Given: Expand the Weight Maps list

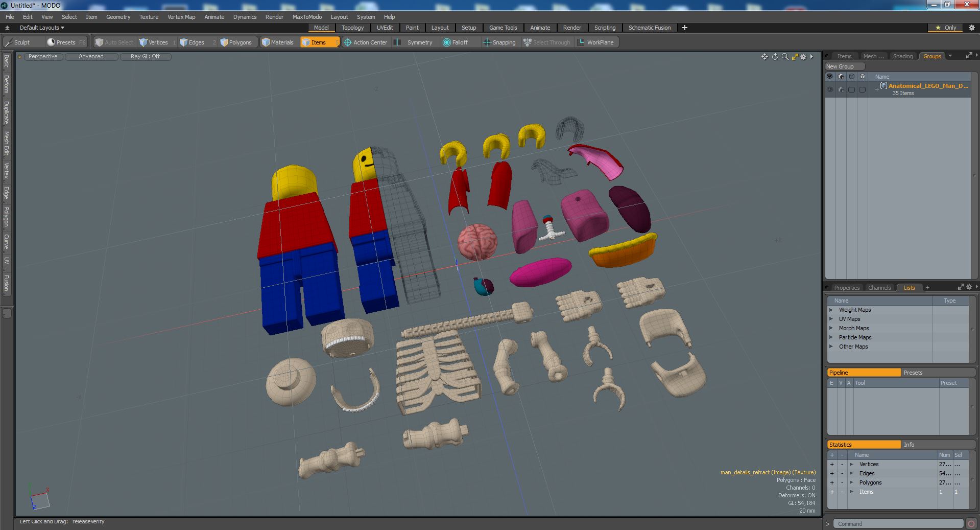Looking at the screenshot, I should [831, 310].
